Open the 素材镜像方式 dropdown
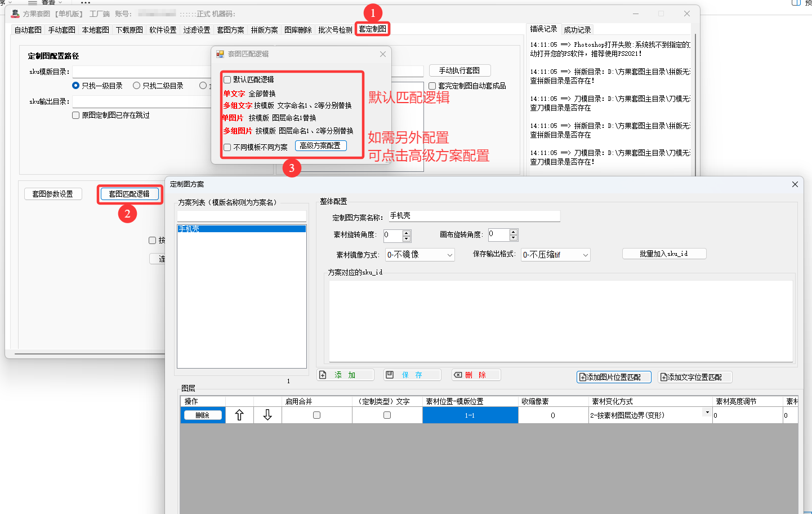 [x=420, y=255]
